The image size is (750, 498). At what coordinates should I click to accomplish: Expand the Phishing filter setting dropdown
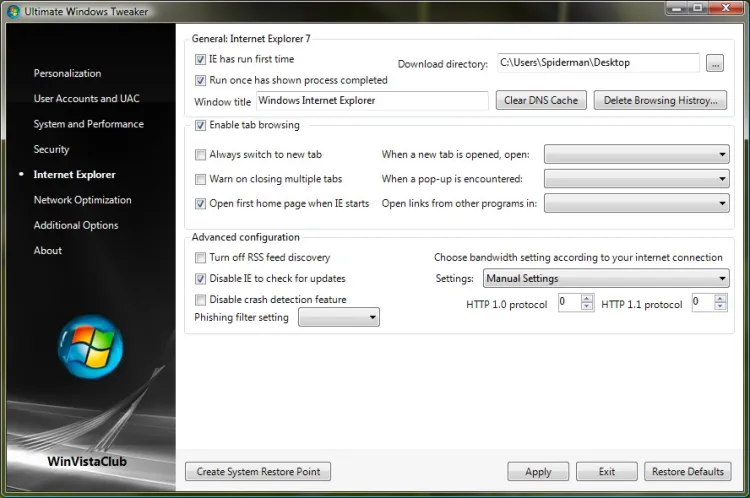tap(339, 317)
